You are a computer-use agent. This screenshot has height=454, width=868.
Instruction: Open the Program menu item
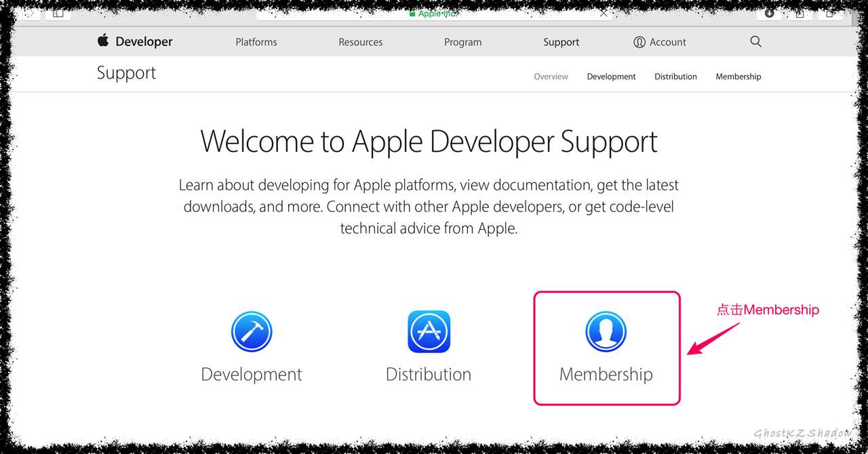tap(463, 42)
